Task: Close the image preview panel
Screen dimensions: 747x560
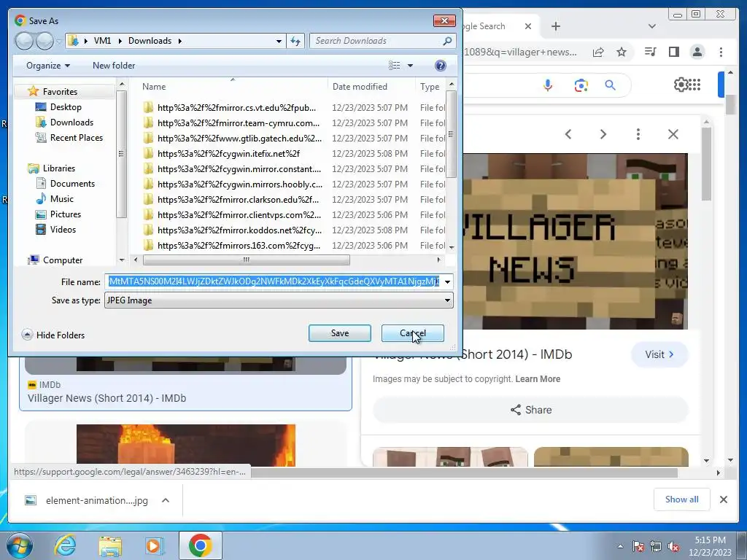Action: (x=673, y=134)
